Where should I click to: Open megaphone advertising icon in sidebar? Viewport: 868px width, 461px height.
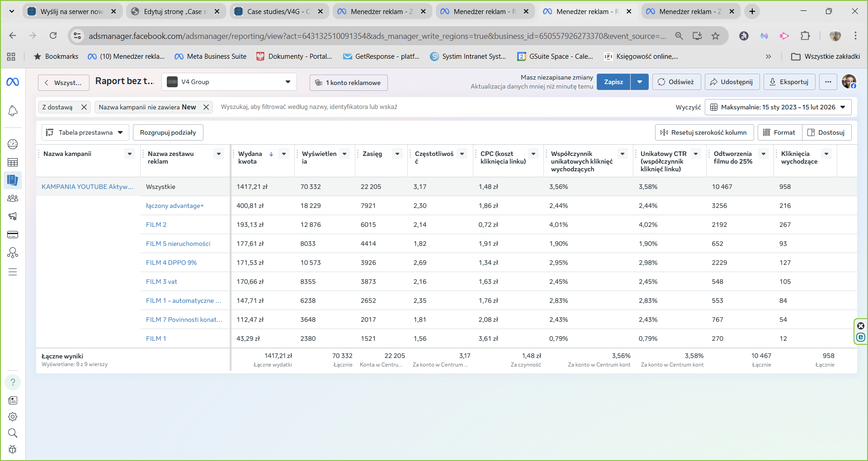13,216
